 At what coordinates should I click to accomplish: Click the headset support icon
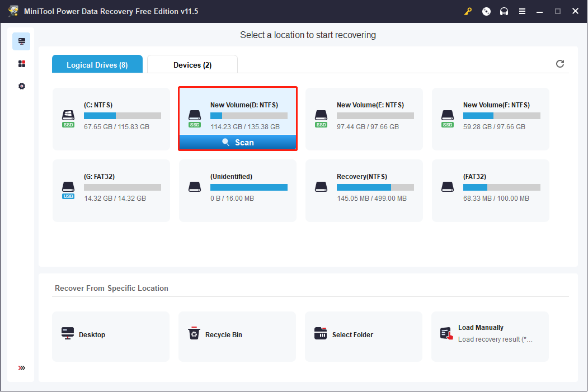pyautogui.click(x=504, y=11)
